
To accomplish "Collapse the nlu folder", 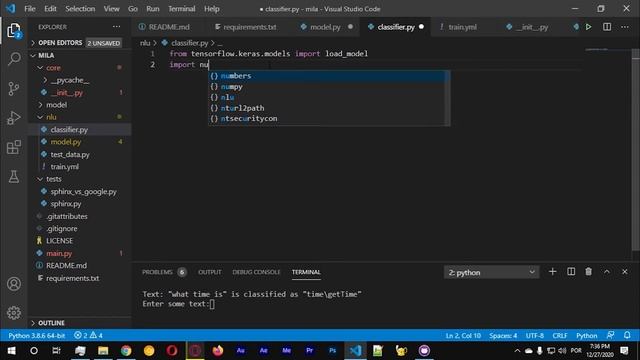I will (80, 117).
